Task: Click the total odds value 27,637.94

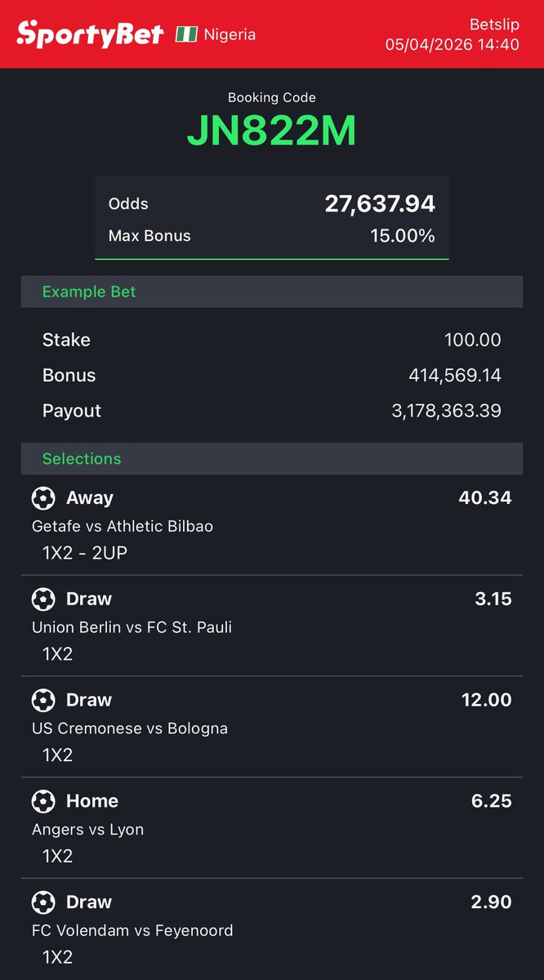Action: 380,203
